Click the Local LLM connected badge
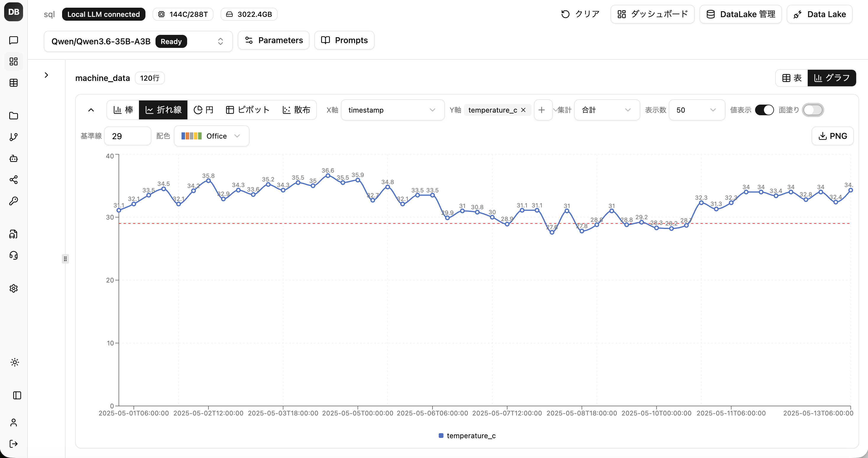Viewport: 868px width, 458px height. pos(103,14)
